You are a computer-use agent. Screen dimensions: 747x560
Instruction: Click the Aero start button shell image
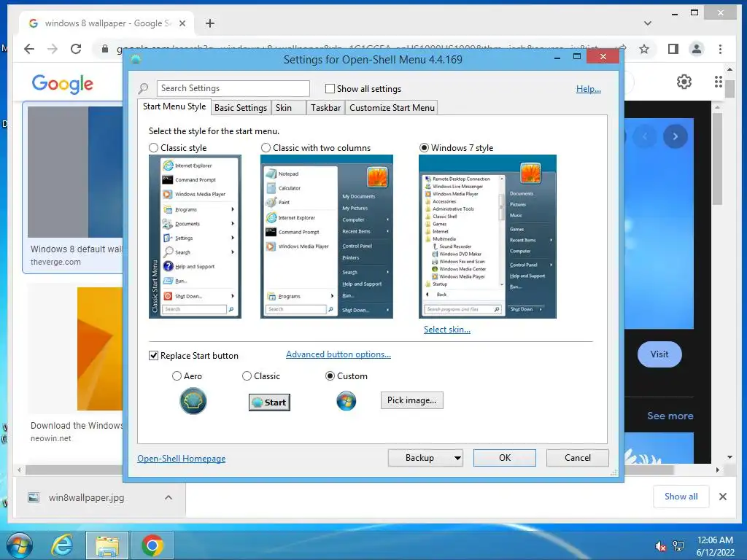(193, 401)
